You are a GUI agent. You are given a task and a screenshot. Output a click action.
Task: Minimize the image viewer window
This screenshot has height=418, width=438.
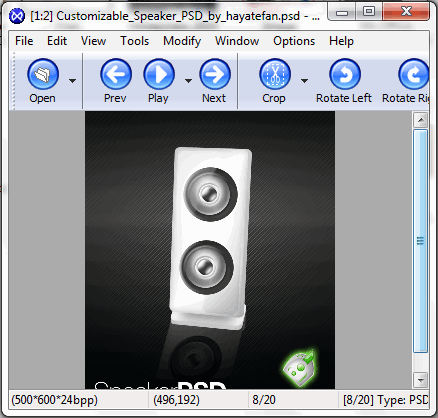[342, 12]
